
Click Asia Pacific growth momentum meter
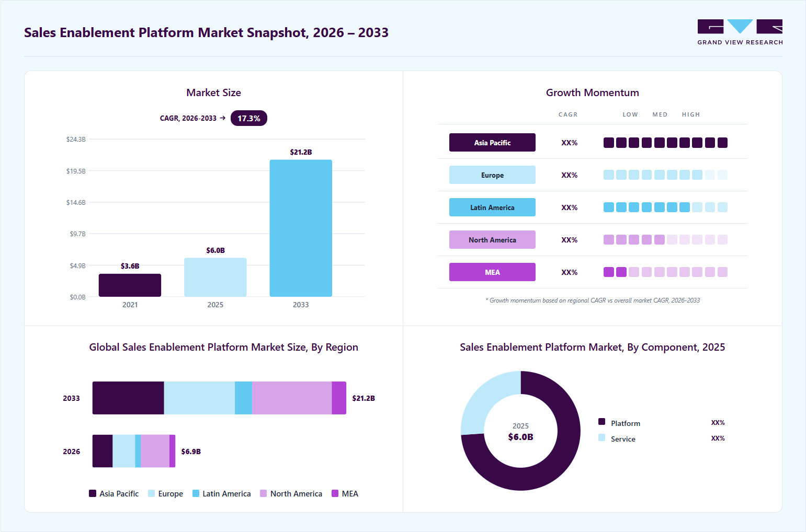point(665,143)
